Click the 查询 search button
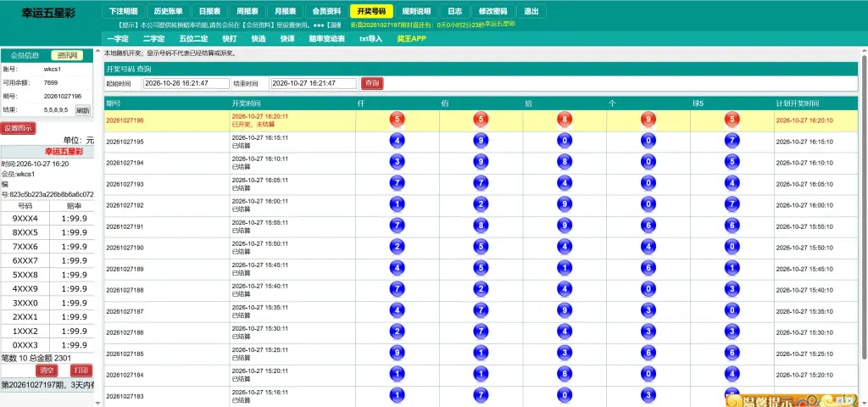Viewport: 868px width, 407px height. [373, 83]
